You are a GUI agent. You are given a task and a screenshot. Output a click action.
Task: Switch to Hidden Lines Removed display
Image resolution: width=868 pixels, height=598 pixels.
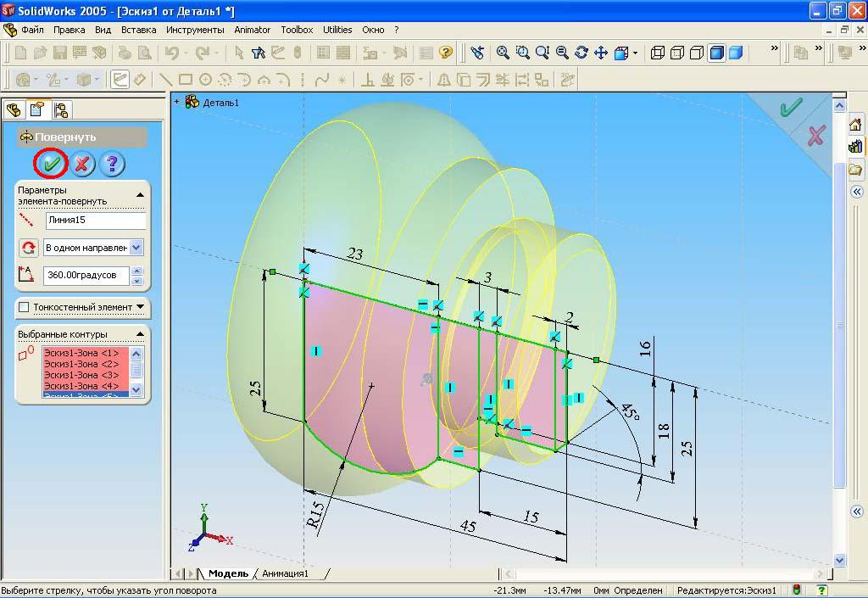(697, 53)
